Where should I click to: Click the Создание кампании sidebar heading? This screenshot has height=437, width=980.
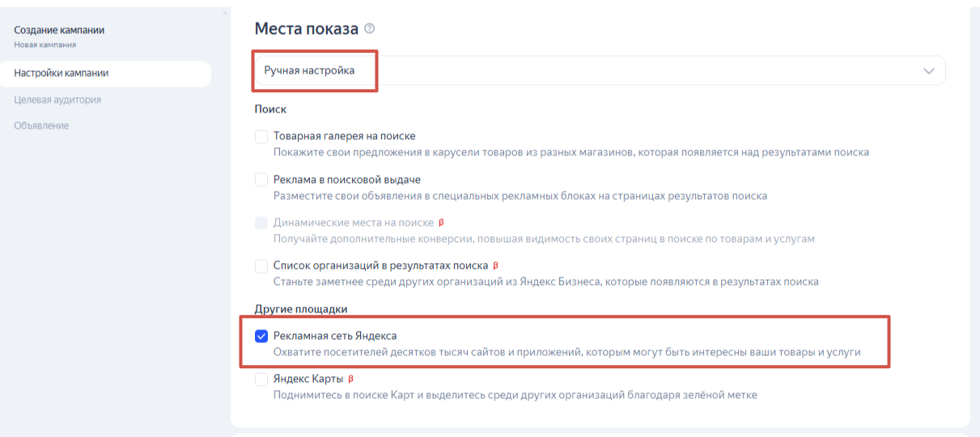pos(59,30)
